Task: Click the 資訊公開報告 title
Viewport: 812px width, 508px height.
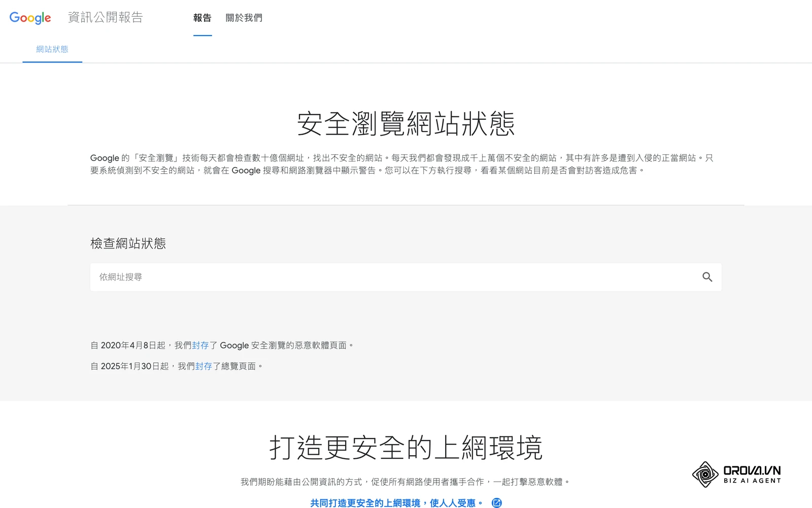Action: (106, 17)
